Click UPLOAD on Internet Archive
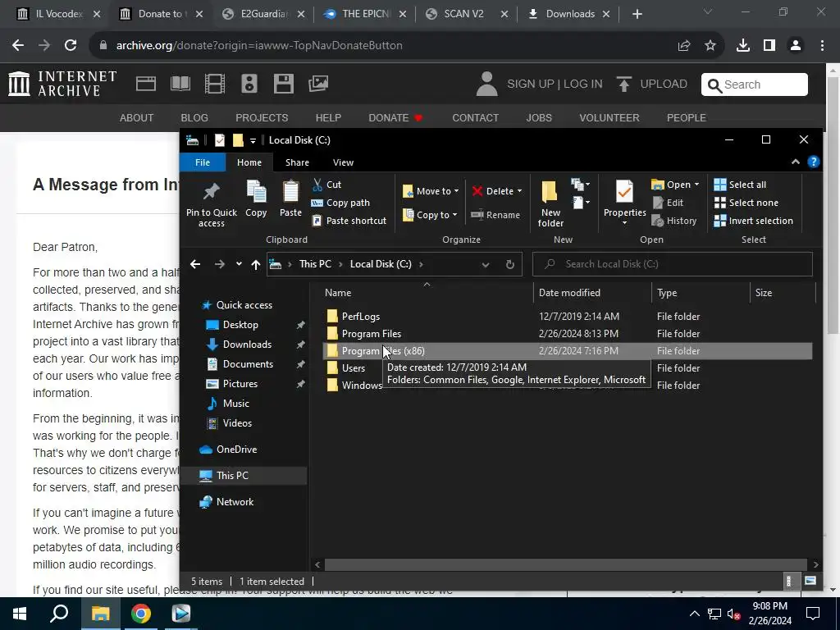The height and width of the screenshot is (630, 840). coord(652,84)
